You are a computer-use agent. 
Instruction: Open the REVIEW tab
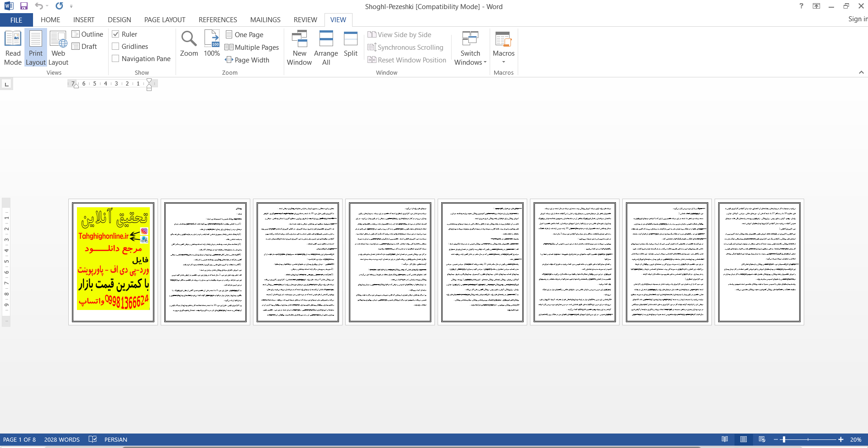(x=305, y=20)
